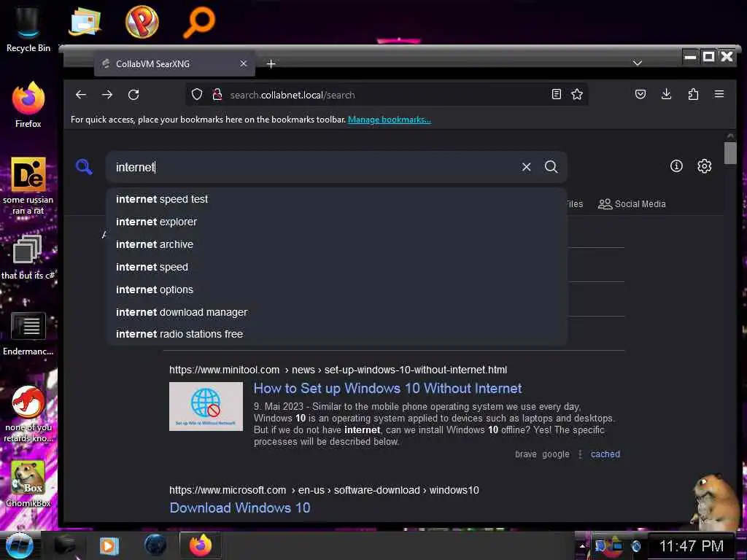Open the microsoft.com result URL
The width and height of the screenshot is (747, 560).
[324, 490]
